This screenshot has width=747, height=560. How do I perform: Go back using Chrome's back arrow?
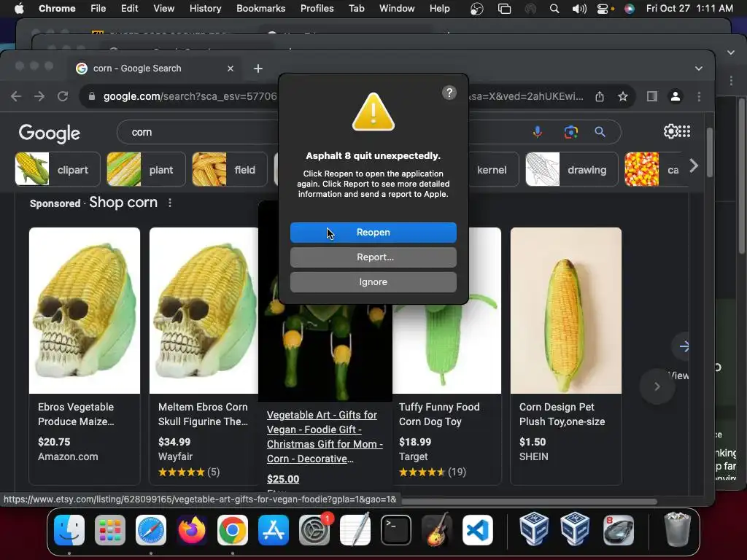point(16,97)
